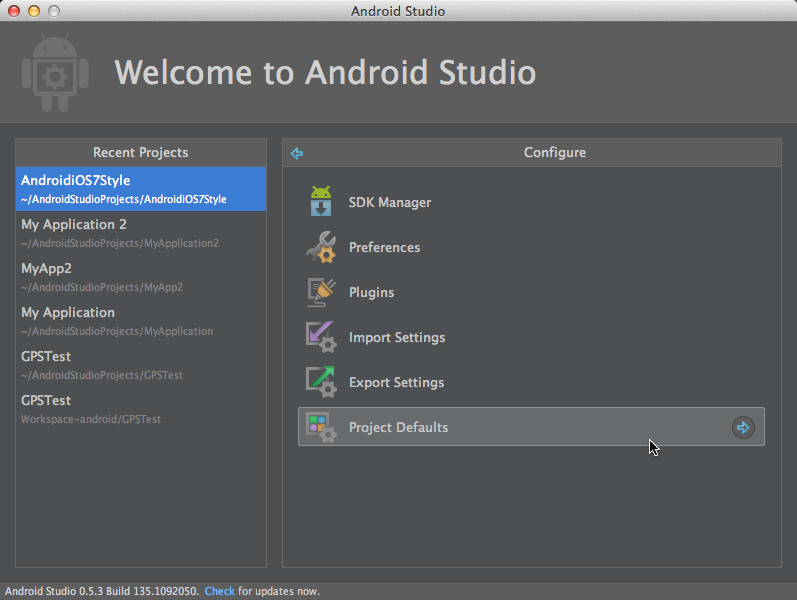Click the Android Studio logo in header
797x600 pixels.
(x=55, y=73)
